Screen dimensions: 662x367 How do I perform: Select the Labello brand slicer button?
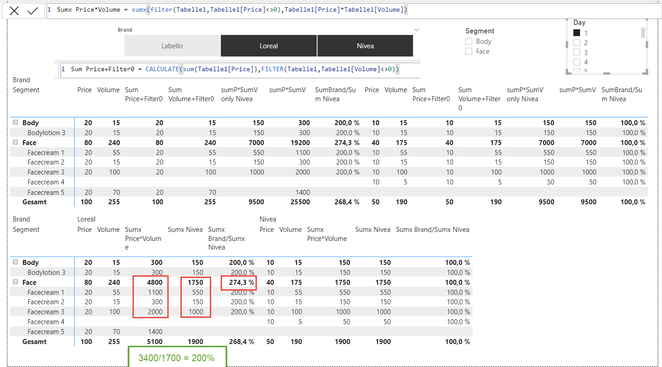(x=172, y=46)
